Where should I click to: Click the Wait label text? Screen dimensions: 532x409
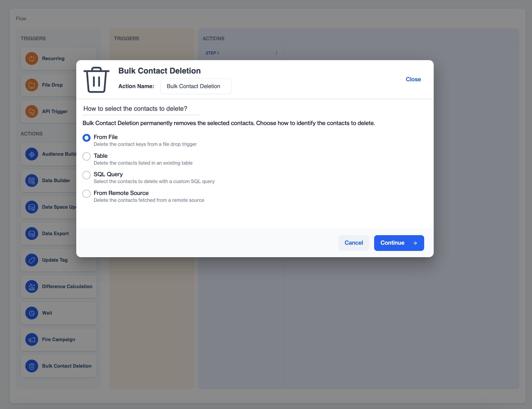[47, 313]
